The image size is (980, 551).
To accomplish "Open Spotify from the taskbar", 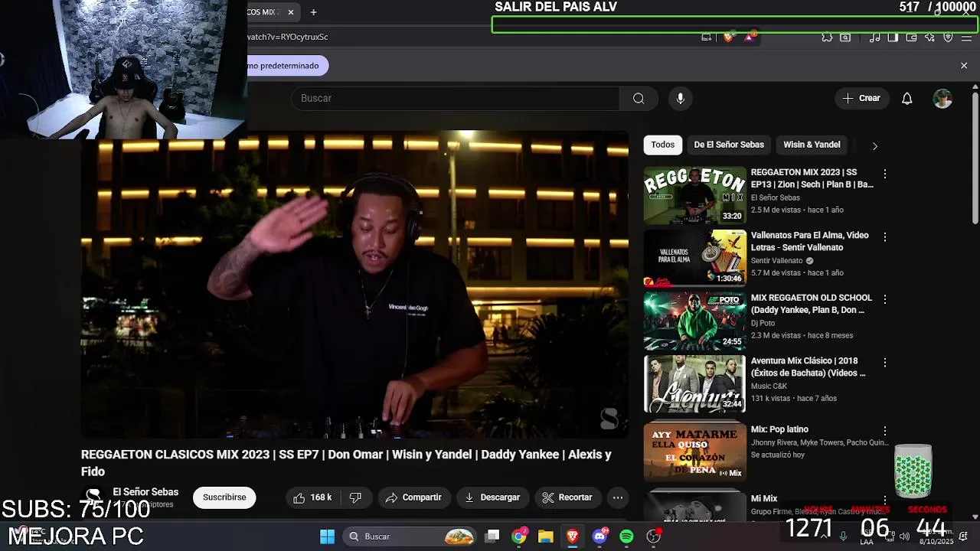I will click(626, 536).
